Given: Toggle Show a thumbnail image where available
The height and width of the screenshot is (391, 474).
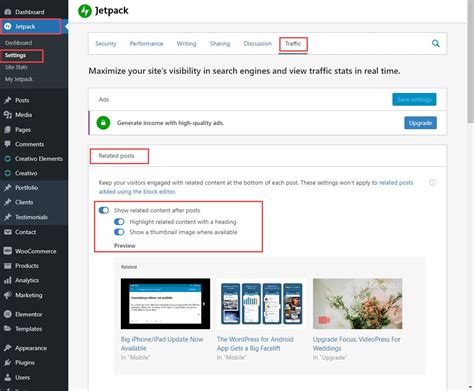Looking at the screenshot, I should coord(119,232).
